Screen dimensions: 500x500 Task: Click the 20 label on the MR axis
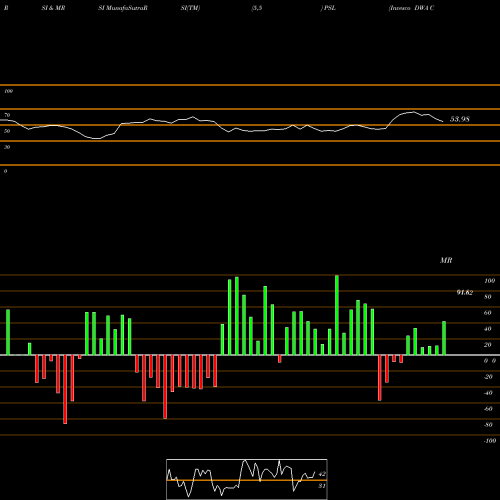pos(488,345)
